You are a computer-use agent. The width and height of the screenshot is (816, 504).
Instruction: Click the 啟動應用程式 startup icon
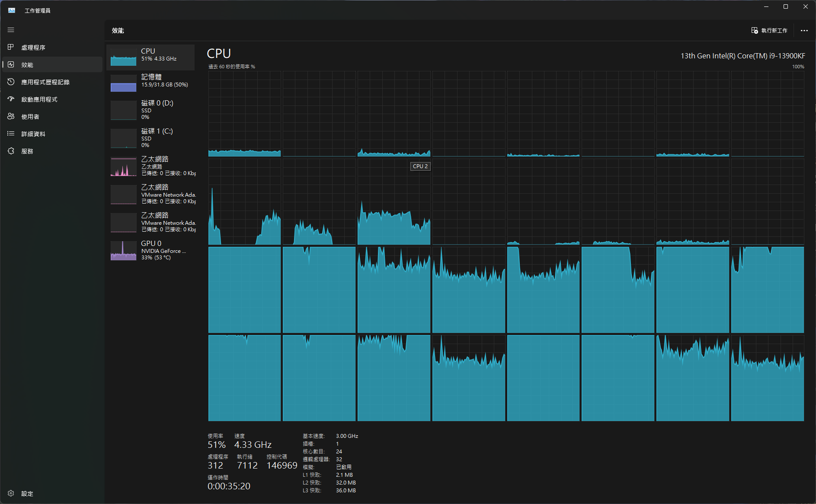pyautogui.click(x=11, y=99)
